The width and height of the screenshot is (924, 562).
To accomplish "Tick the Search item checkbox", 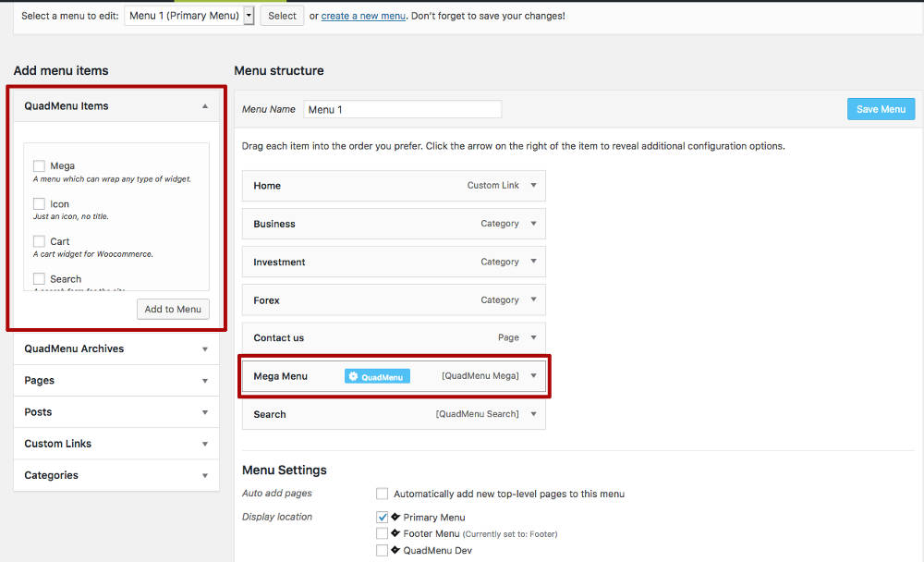I will (39, 278).
